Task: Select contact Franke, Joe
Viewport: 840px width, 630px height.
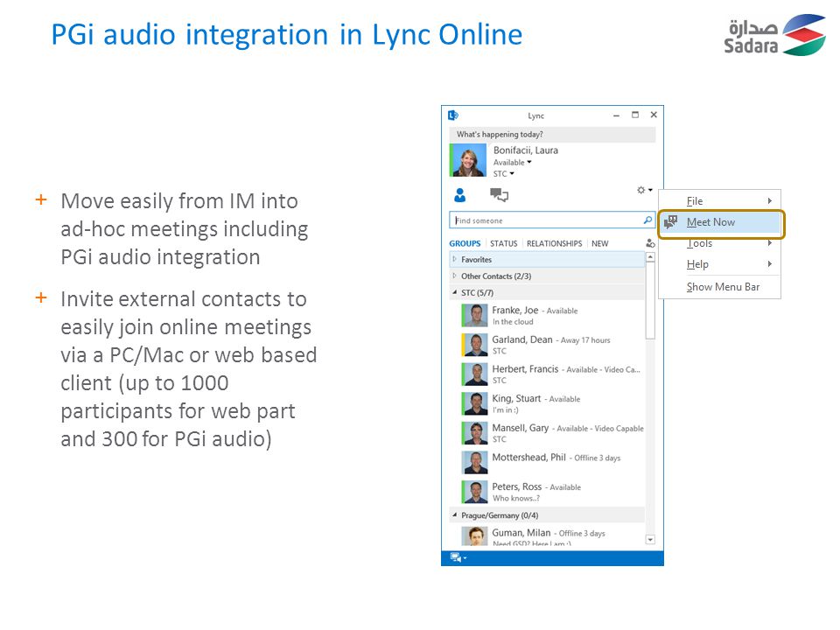Action: (x=547, y=316)
